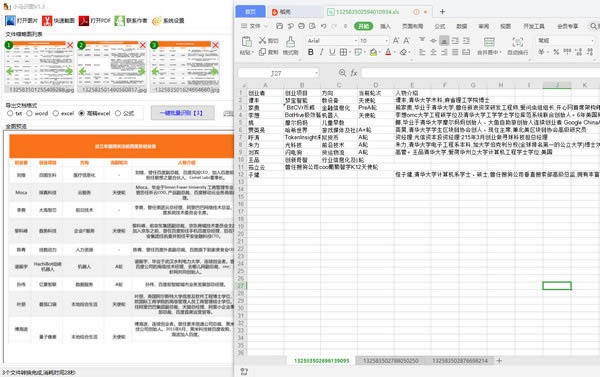The image size is (600, 377).
Task: Select column J header
Action: pyautogui.click(x=557, y=85)
